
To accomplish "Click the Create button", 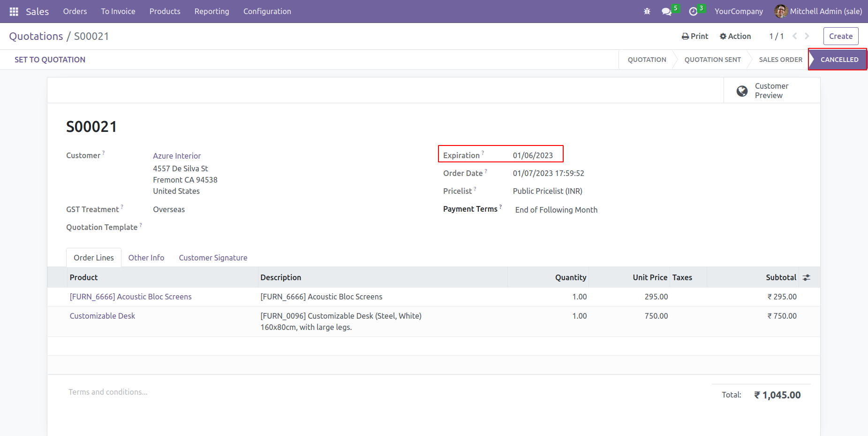I will pyautogui.click(x=840, y=36).
